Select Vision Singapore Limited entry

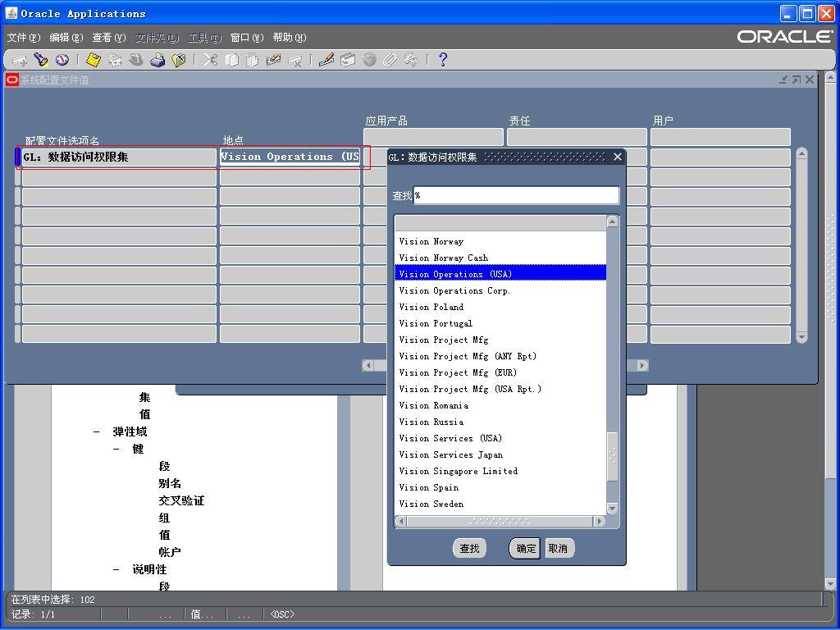(x=500, y=472)
